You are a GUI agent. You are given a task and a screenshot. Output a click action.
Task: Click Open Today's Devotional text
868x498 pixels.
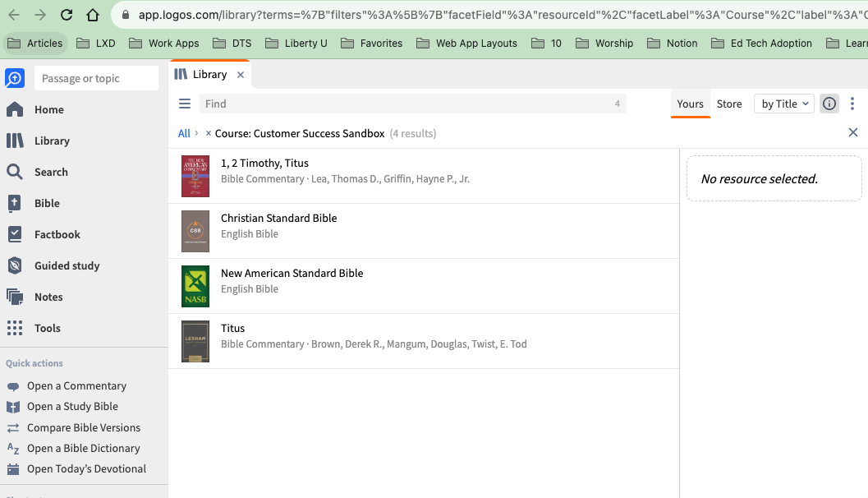(87, 469)
